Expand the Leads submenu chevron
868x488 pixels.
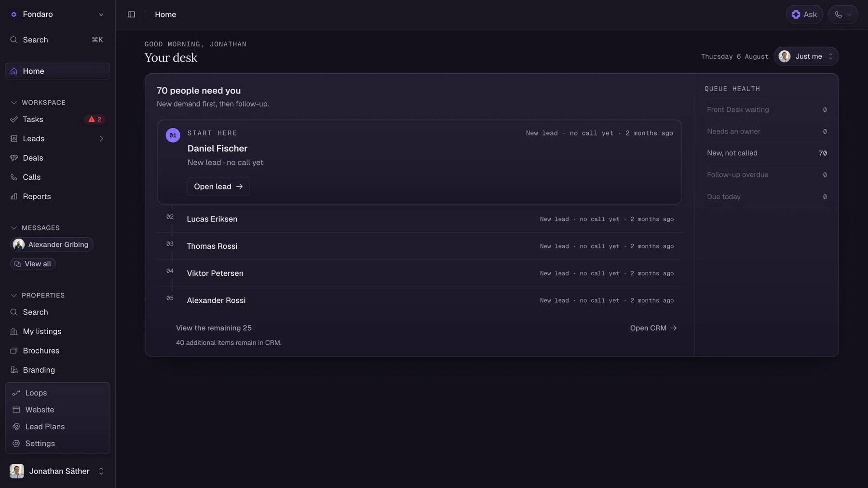(x=101, y=139)
